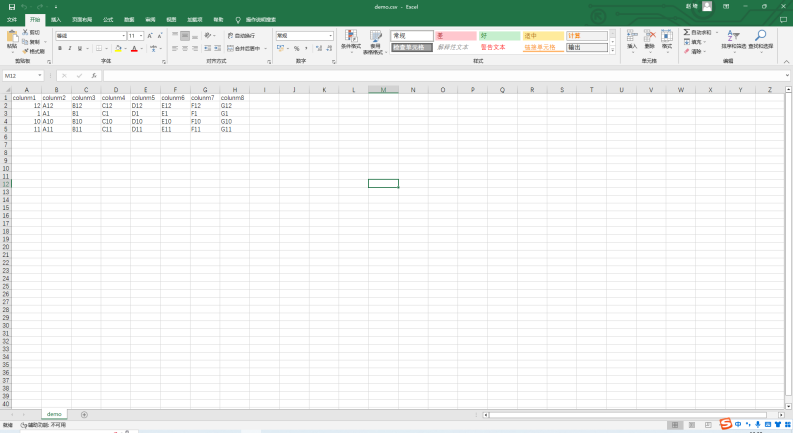The width and height of the screenshot is (793, 433).
Task: Open the font name dropdown
Action: point(123,35)
